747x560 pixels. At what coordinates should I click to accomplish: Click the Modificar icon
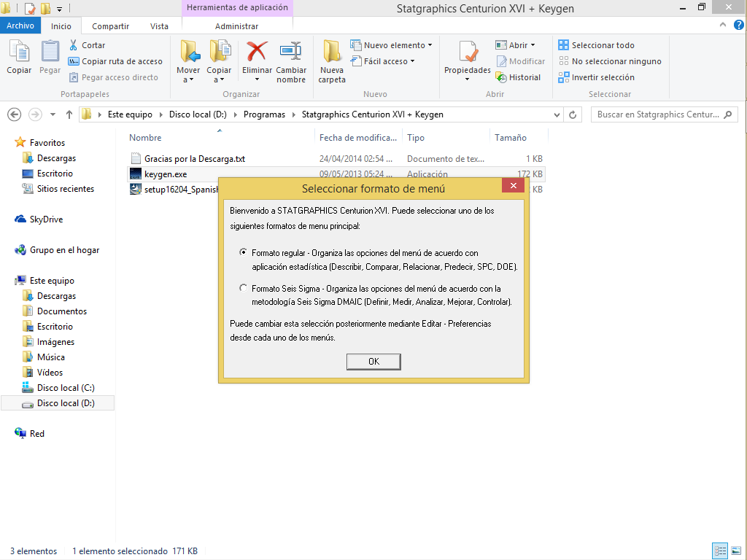pyautogui.click(x=501, y=61)
